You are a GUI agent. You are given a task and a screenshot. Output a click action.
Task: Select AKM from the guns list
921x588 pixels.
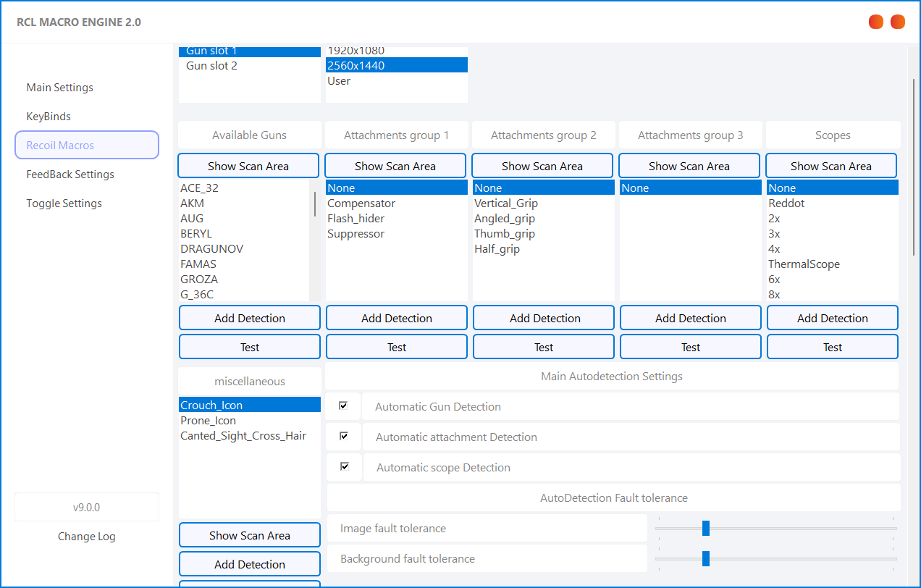click(193, 203)
